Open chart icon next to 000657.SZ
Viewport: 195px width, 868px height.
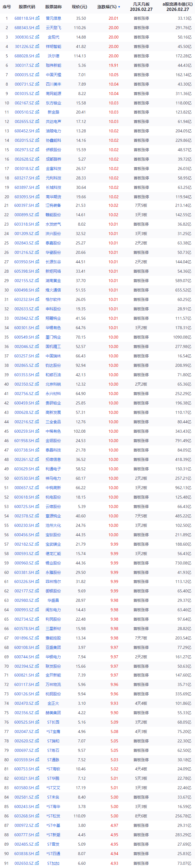coord(37,488)
